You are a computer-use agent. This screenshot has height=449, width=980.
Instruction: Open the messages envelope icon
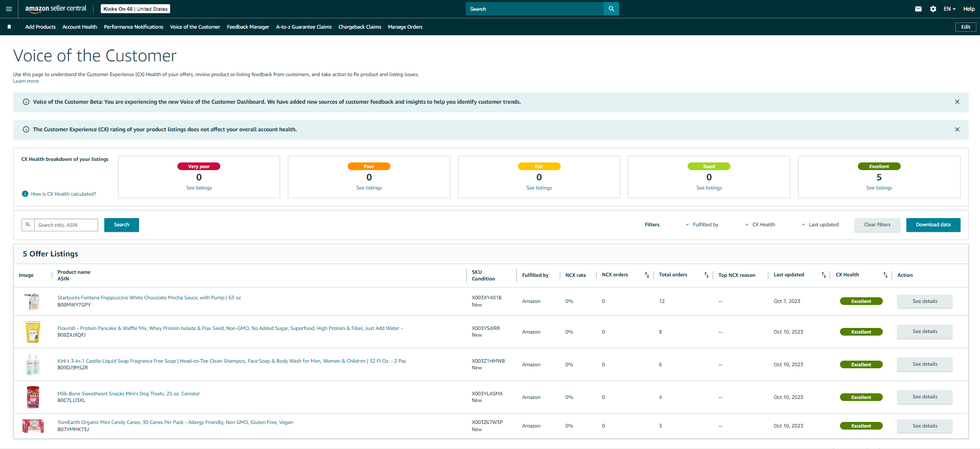click(x=918, y=9)
